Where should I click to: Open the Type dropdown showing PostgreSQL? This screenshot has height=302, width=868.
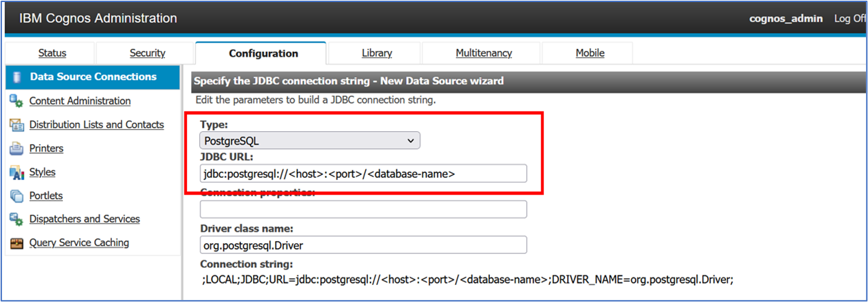[x=310, y=141]
